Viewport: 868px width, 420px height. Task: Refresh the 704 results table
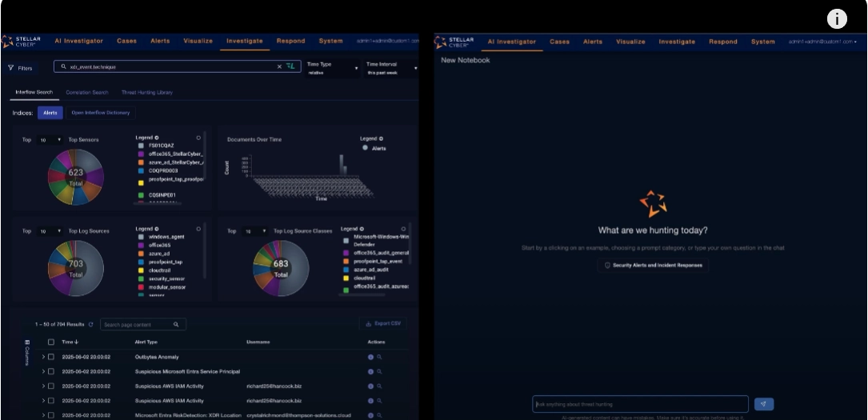pyautogui.click(x=91, y=324)
